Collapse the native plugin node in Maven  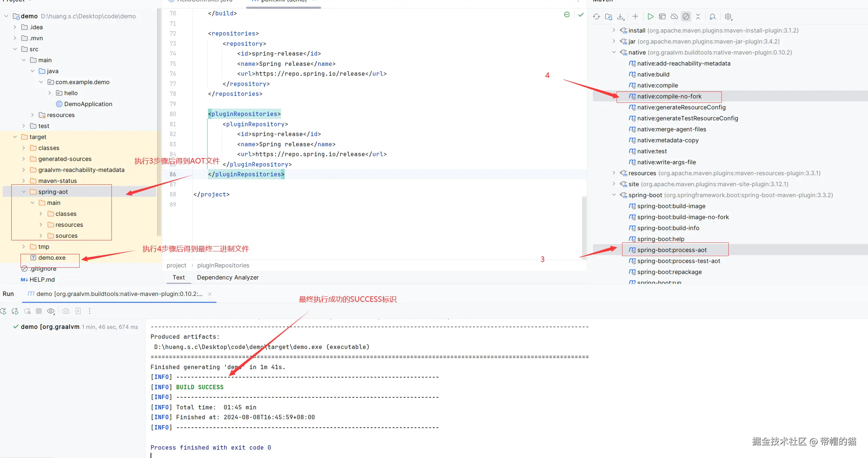click(614, 52)
